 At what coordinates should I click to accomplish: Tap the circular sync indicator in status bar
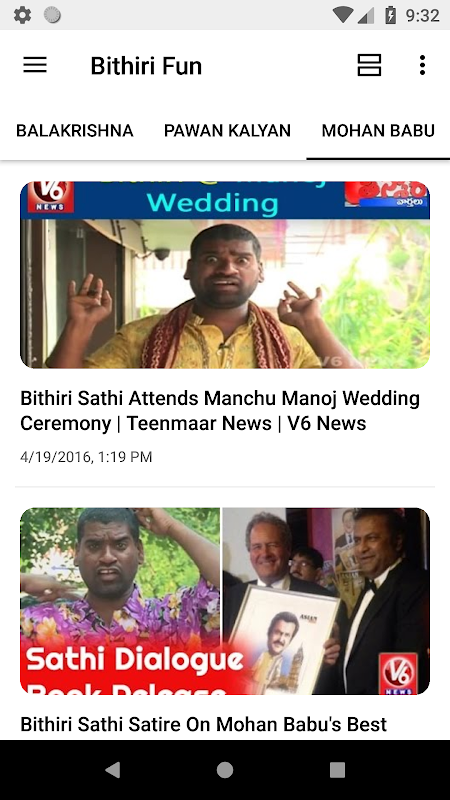(52, 15)
